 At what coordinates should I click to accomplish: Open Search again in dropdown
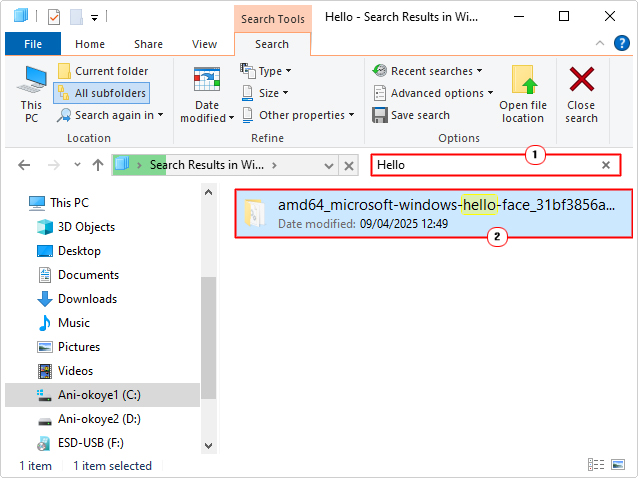(x=110, y=115)
